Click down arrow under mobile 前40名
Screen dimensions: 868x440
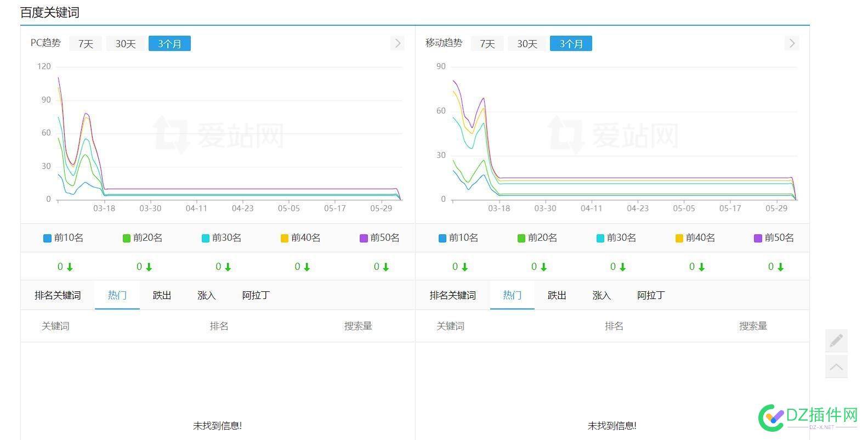point(701,267)
